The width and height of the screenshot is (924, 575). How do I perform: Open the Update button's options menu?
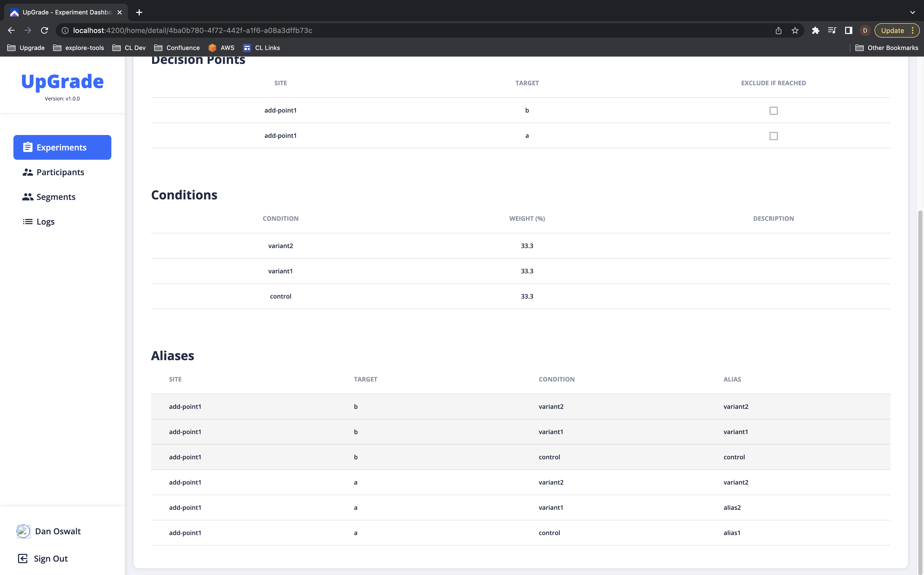912,30
